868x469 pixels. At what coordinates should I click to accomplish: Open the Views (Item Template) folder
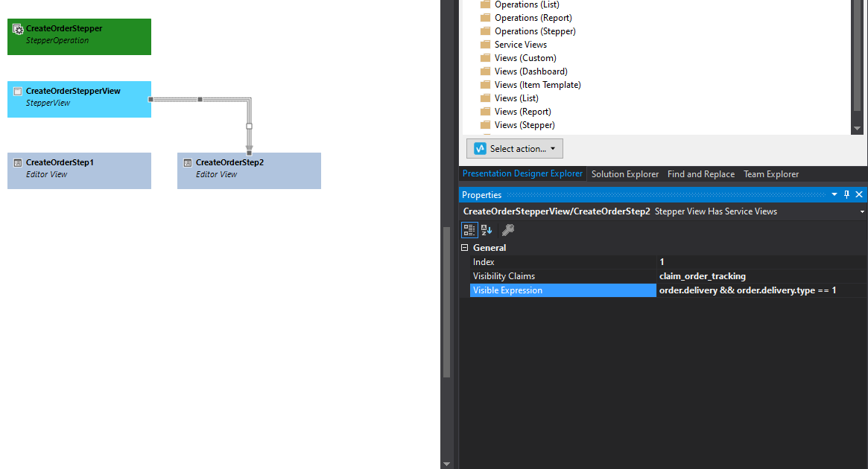(537, 85)
